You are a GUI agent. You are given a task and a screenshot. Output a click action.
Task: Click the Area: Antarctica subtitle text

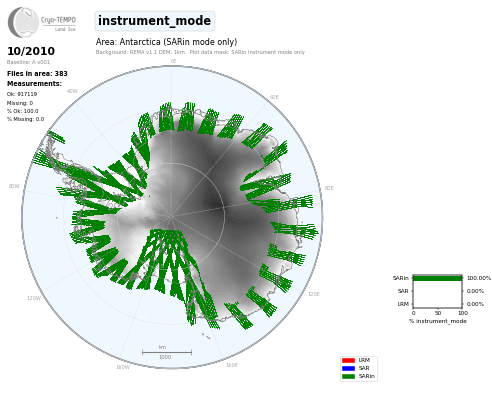pyautogui.click(x=166, y=42)
